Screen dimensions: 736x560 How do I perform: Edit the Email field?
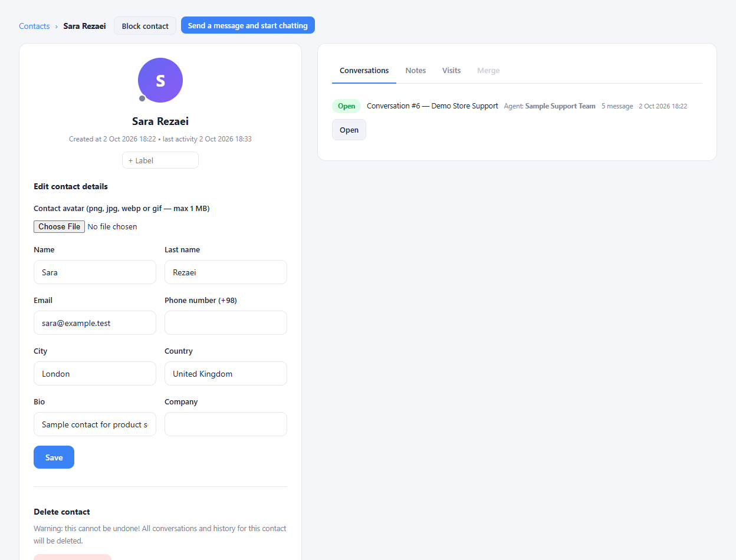[95, 323]
